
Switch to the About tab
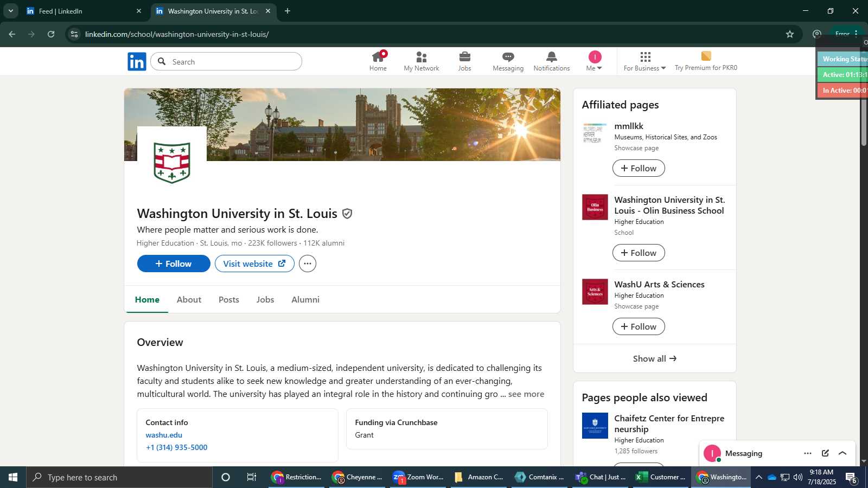(x=189, y=299)
